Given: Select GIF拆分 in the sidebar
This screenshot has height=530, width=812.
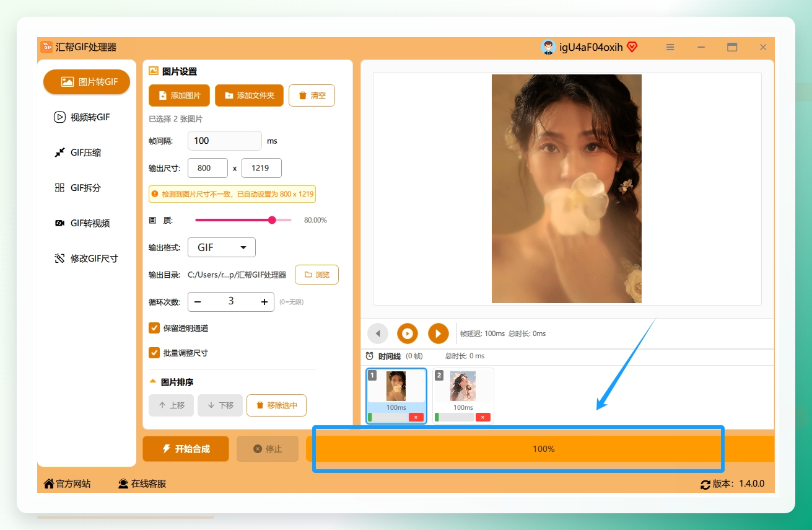Looking at the screenshot, I should click(87, 188).
